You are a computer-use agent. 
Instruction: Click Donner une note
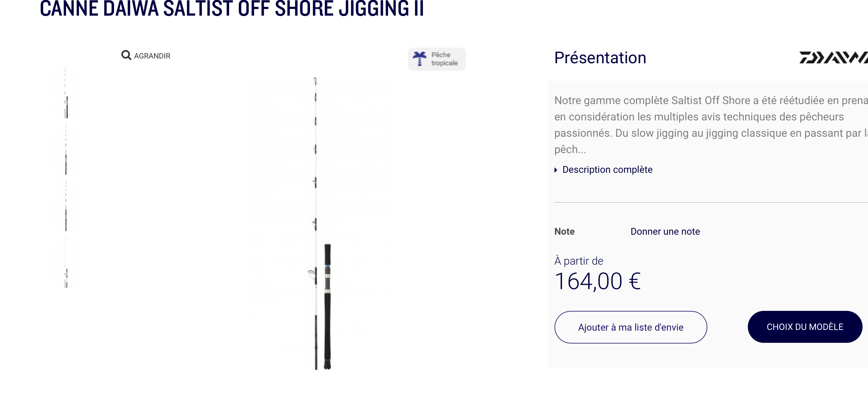point(665,232)
